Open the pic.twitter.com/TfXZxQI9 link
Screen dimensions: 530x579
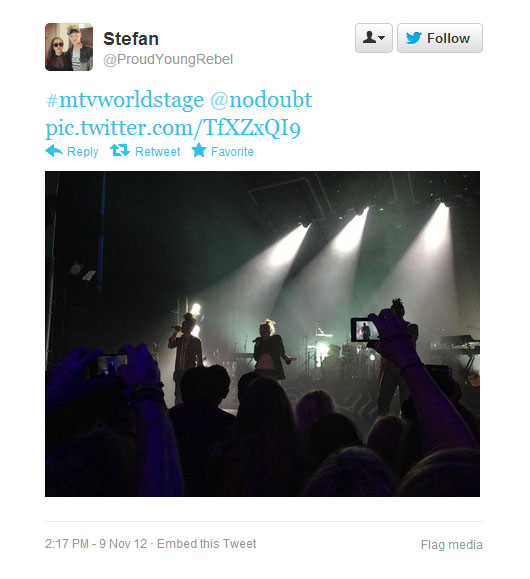173,128
